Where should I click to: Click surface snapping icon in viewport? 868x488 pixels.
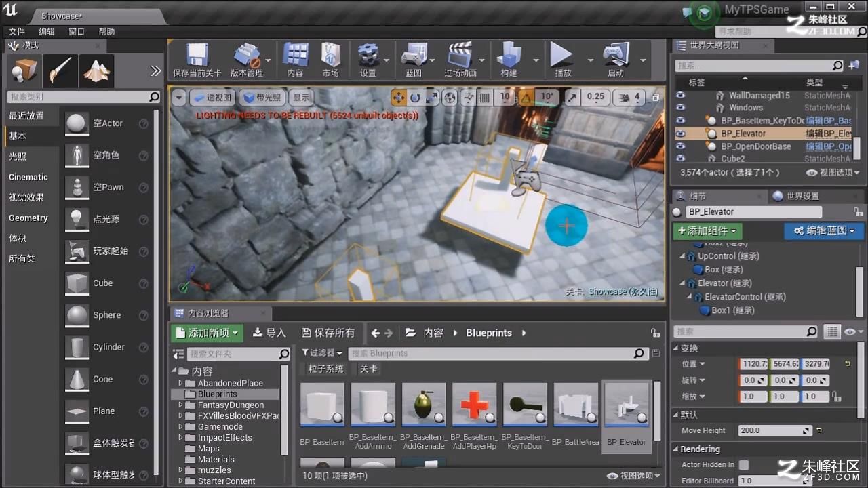pos(469,98)
